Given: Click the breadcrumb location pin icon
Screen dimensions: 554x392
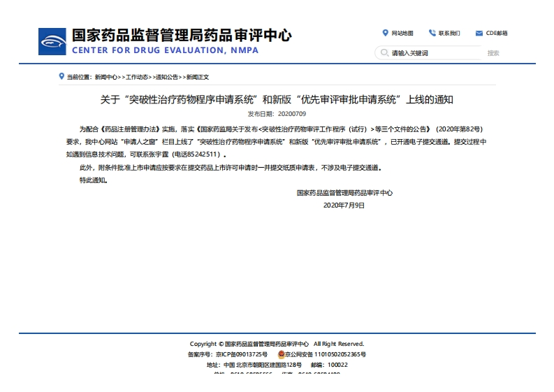Looking at the screenshot, I should pos(61,76).
